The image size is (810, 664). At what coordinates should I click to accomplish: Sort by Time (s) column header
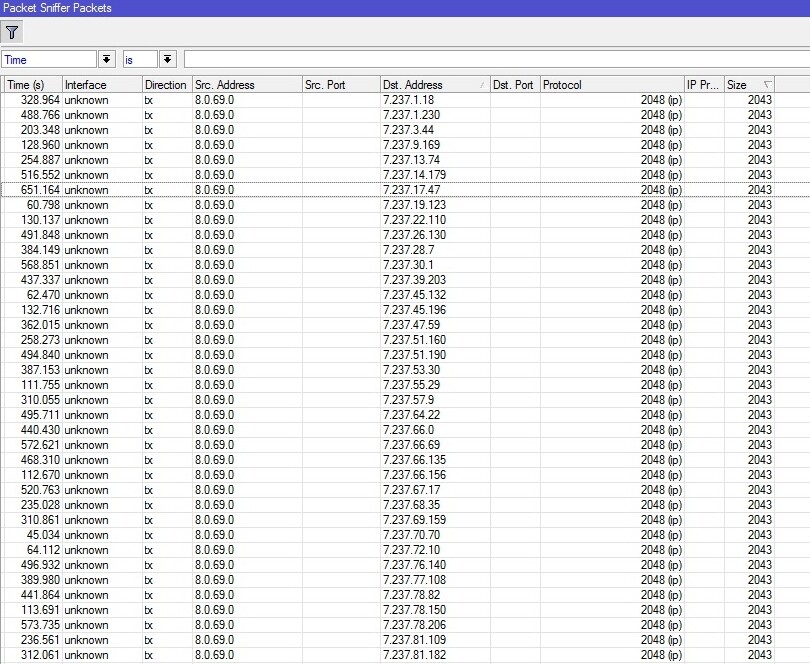click(33, 85)
